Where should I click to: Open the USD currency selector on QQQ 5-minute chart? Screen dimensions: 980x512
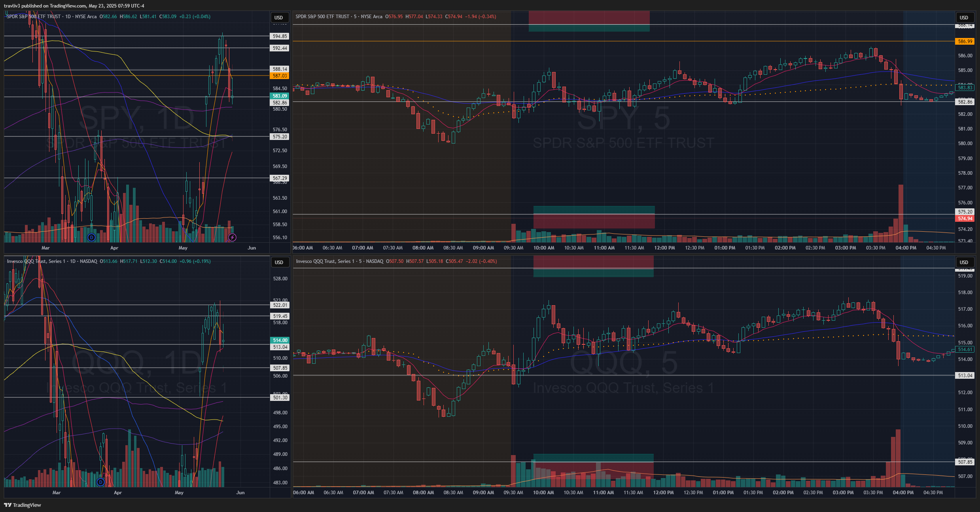(x=964, y=262)
